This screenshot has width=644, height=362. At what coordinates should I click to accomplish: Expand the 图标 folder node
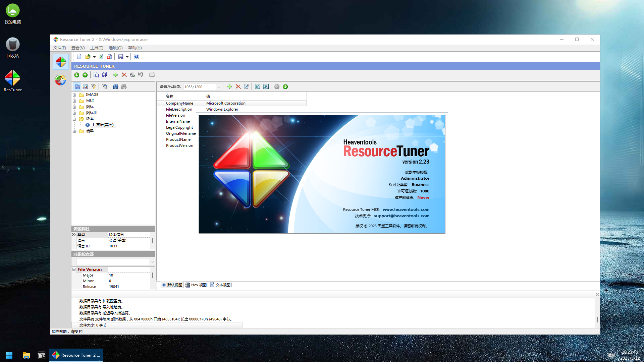pyautogui.click(x=74, y=107)
